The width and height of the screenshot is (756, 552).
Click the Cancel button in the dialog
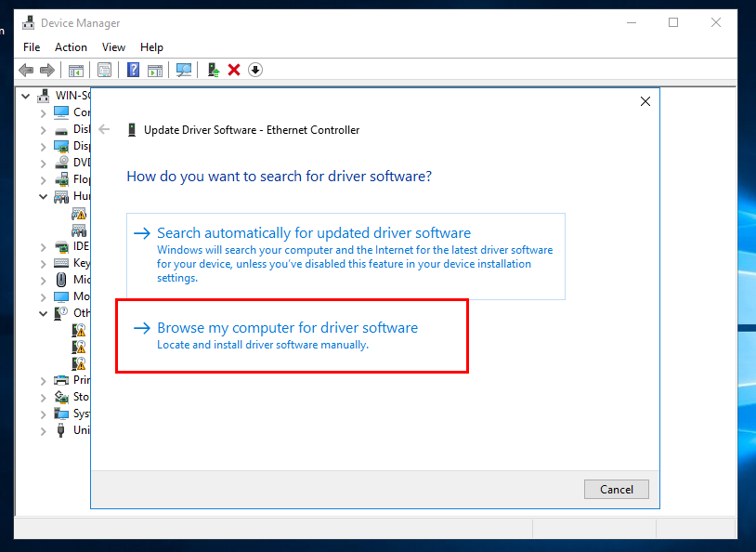[x=616, y=489]
